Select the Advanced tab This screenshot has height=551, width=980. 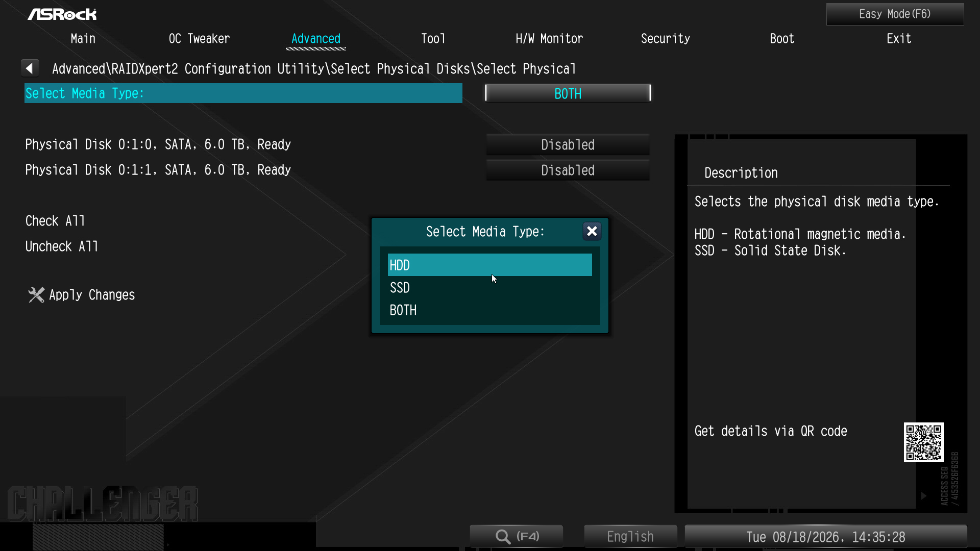pyautogui.click(x=316, y=39)
